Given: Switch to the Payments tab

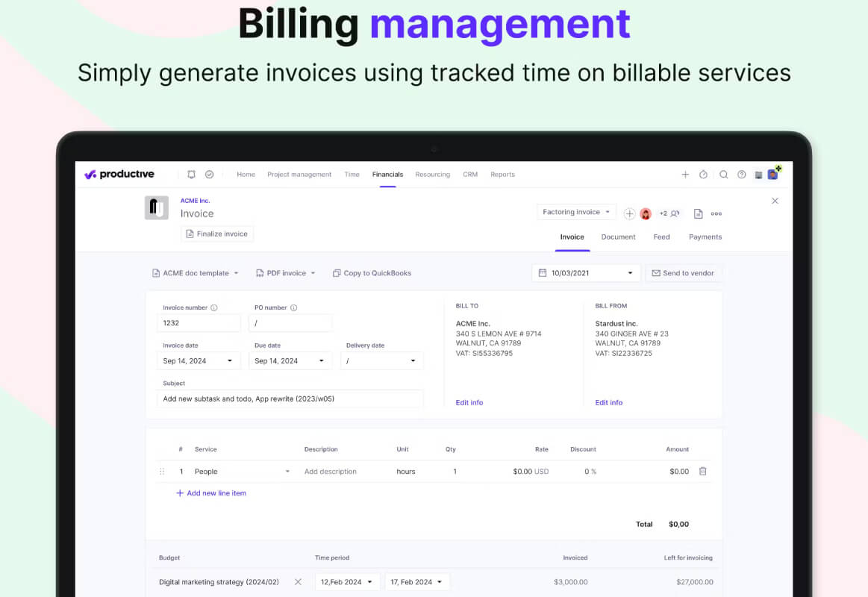Looking at the screenshot, I should pyautogui.click(x=705, y=237).
